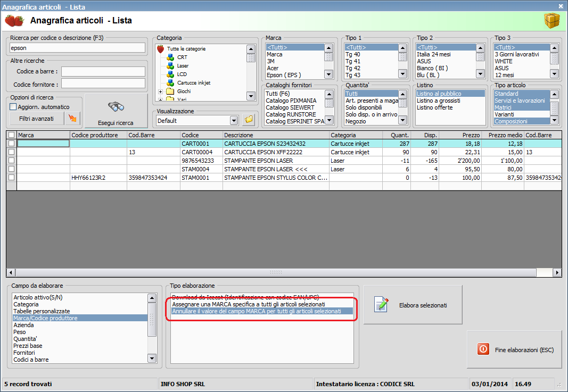Click the LCD category cubes icon
Image resolution: width=568 pixels, height=392 pixels.
(170, 74)
